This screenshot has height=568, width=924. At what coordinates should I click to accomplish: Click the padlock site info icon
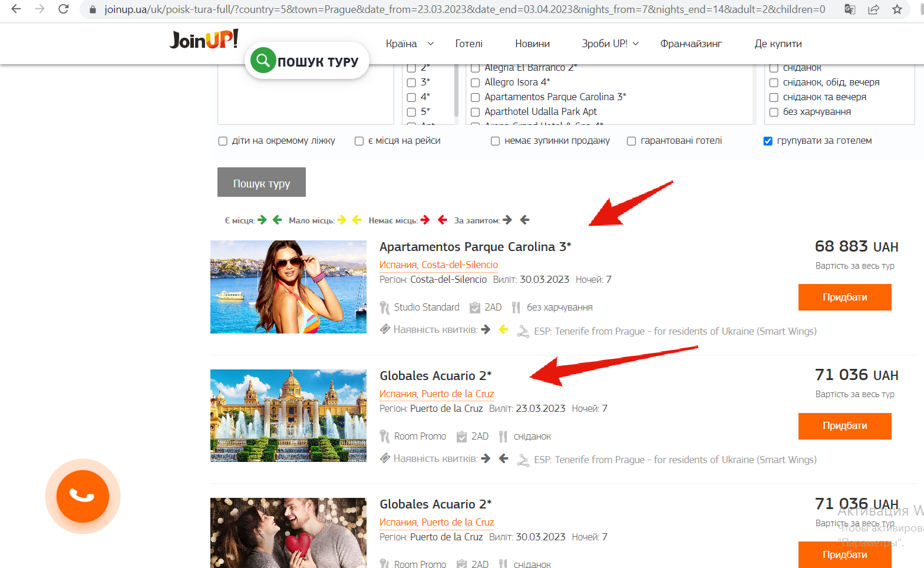[x=93, y=9]
